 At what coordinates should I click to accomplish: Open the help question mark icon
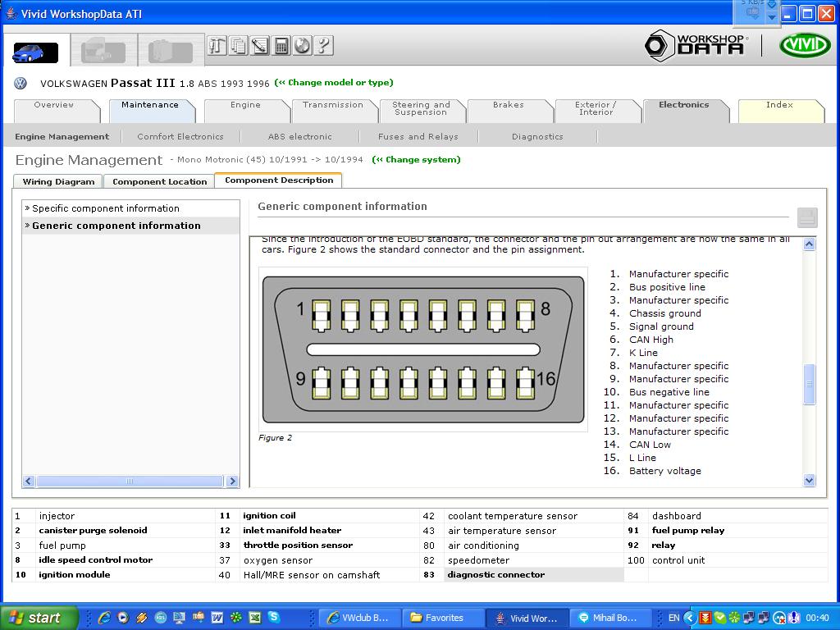click(x=323, y=45)
